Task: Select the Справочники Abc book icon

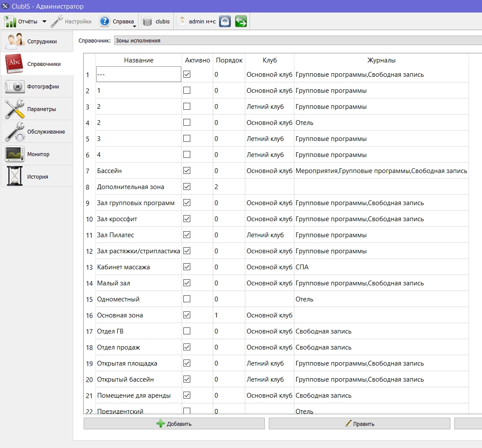Action: pos(14,64)
